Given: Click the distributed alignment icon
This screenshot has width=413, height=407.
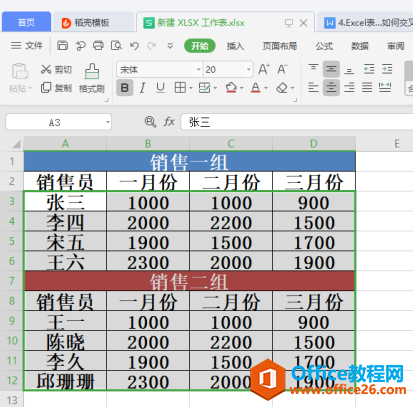Looking at the screenshot, I should [385, 88].
